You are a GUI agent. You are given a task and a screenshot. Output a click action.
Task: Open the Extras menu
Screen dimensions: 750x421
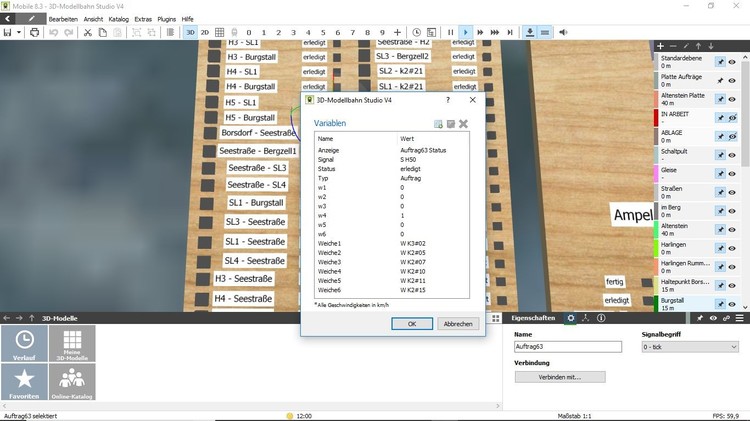(143, 19)
